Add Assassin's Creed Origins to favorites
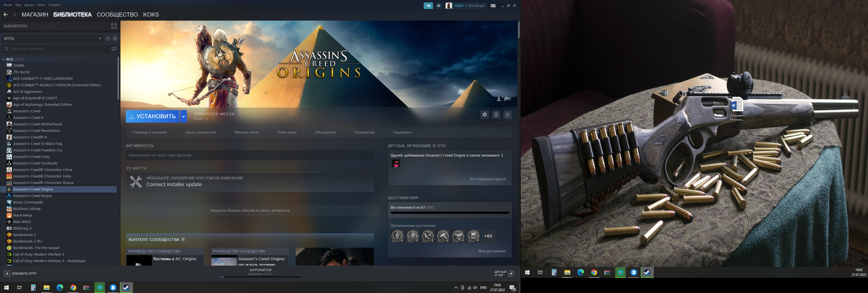 coord(508,115)
